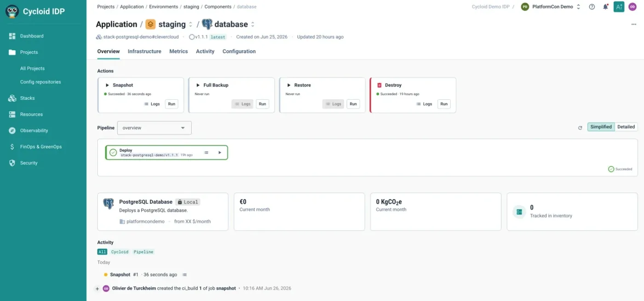The width and height of the screenshot is (644, 301).
Task: Go to Projects breadcrumb
Action: click(106, 7)
